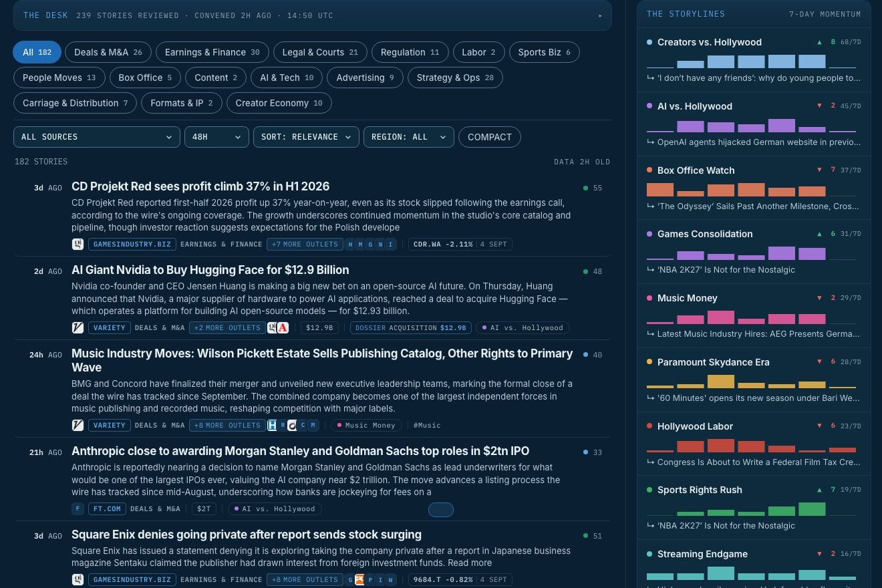
Task: Click the 'C' outlet badge on the Wilson Pickett story
Action: 302,425
